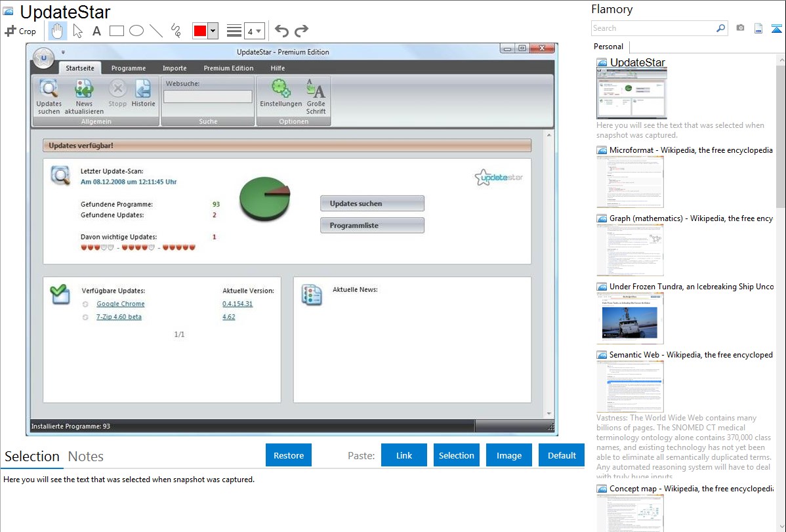This screenshot has width=786, height=532.
Task: Open the UpdateStar snapshot thumbnail
Action: coord(632,93)
